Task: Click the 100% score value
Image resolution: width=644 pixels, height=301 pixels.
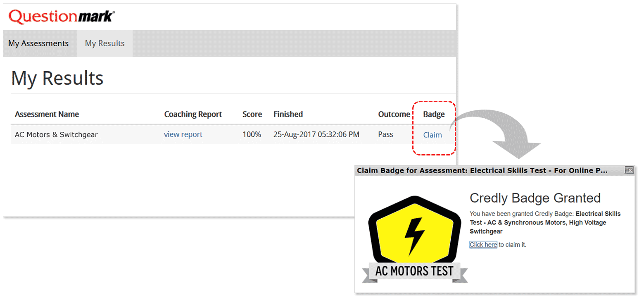Action: click(252, 134)
